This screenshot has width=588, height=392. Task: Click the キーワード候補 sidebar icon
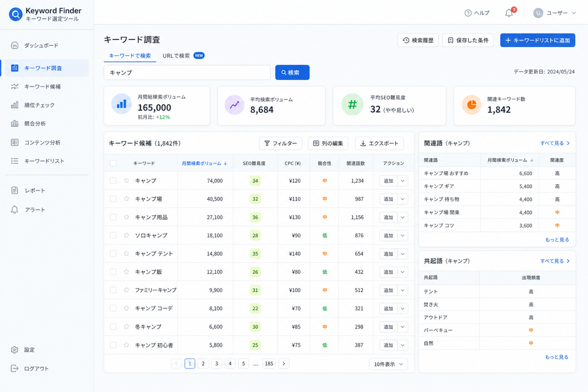[15, 86]
